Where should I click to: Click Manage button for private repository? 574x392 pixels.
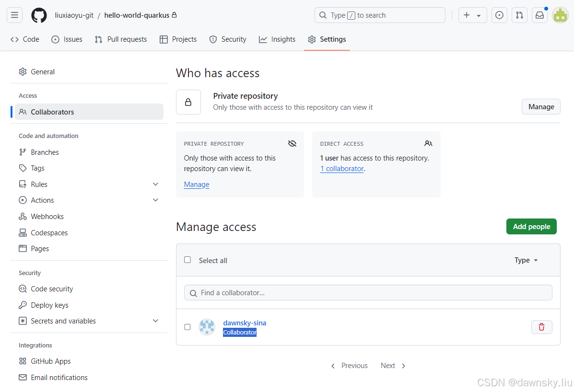tap(541, 107)
